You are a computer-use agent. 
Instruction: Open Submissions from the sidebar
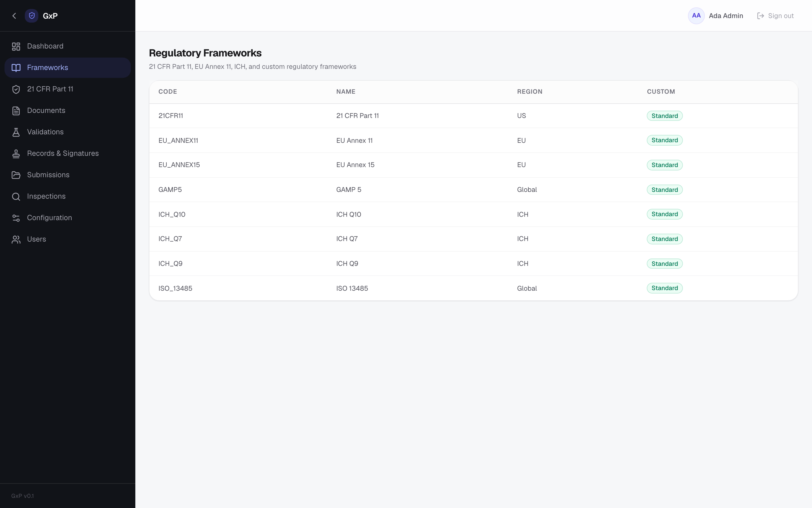[67, 175]
